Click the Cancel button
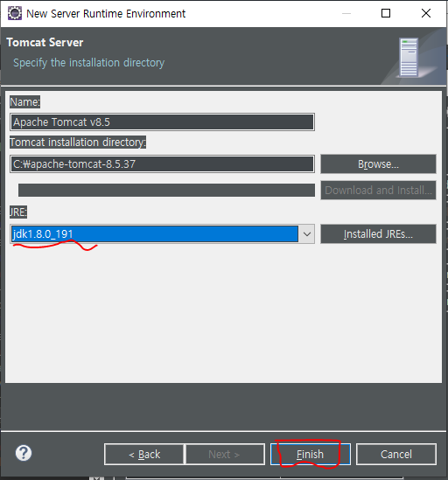448x480 pixels. point(396,454)
